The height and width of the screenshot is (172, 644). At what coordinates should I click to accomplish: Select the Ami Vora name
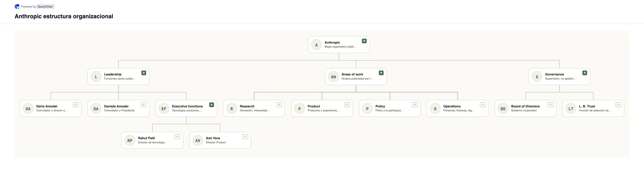(213, 138)
